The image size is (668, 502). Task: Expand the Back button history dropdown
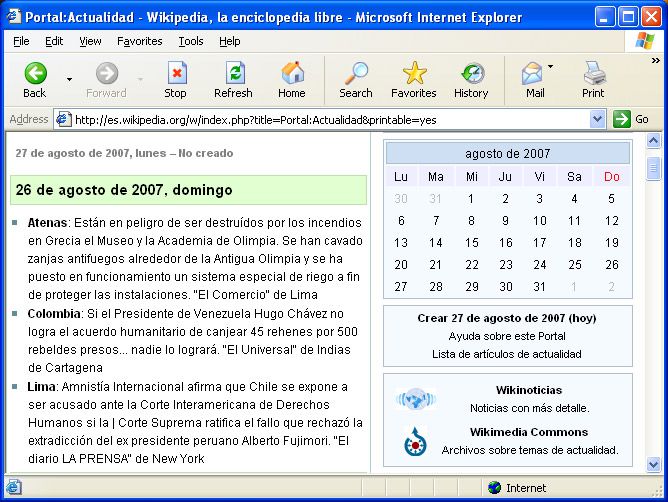(69, 78)
